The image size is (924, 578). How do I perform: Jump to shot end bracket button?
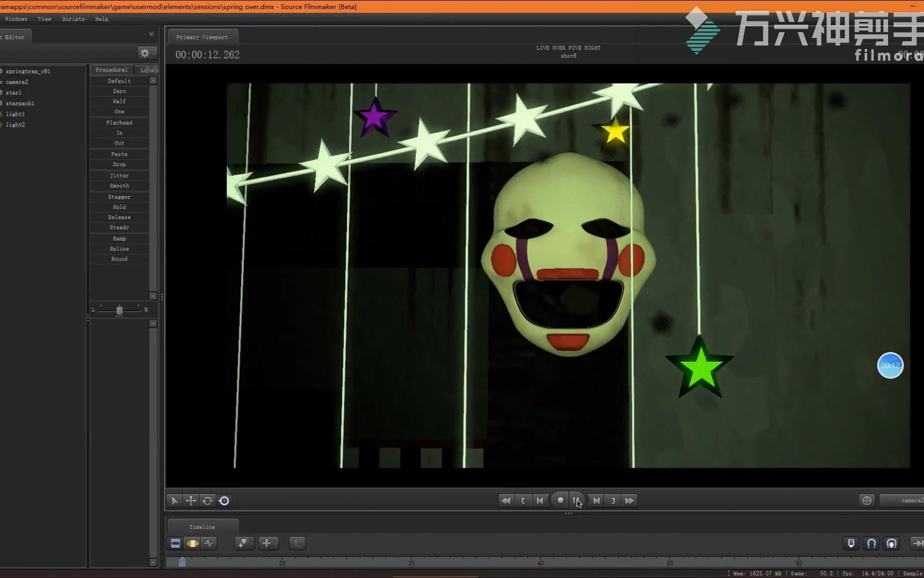tap(613, 500)
